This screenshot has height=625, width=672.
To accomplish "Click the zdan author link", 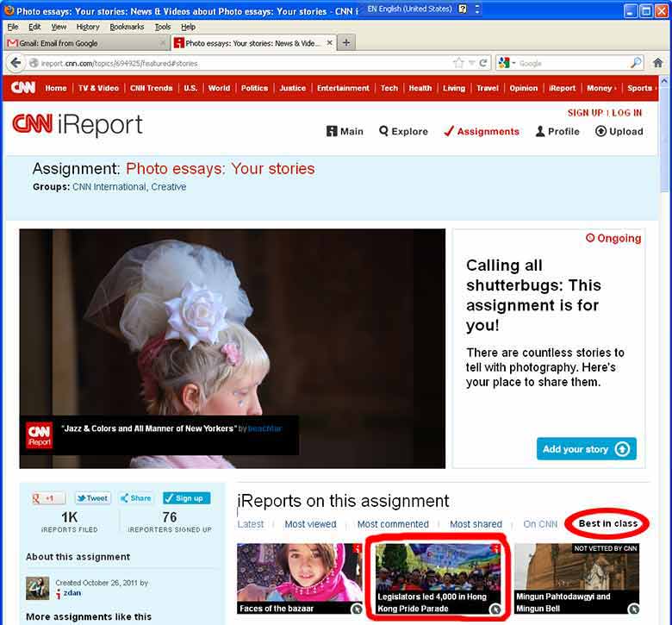I will coord(72,593).
